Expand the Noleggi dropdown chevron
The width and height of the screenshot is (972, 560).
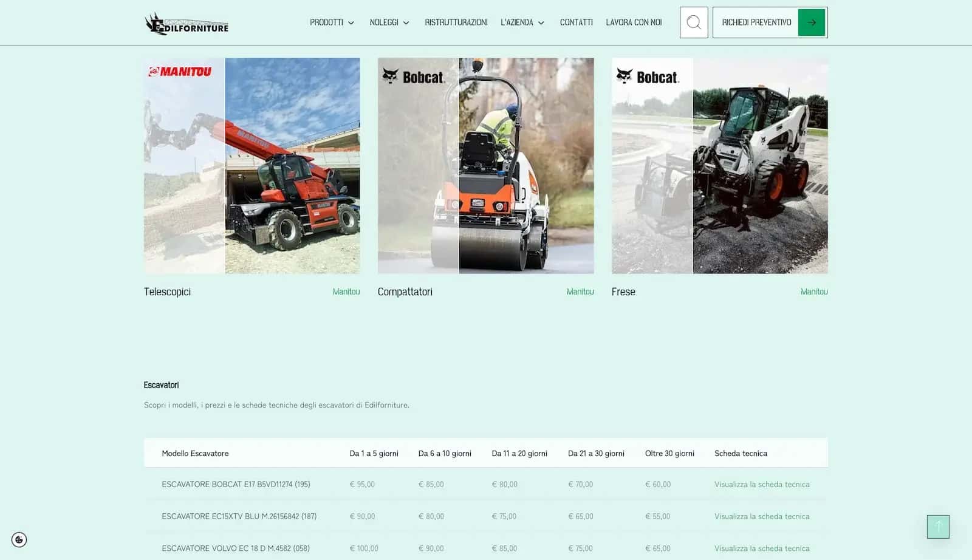[x=406, y=23]
